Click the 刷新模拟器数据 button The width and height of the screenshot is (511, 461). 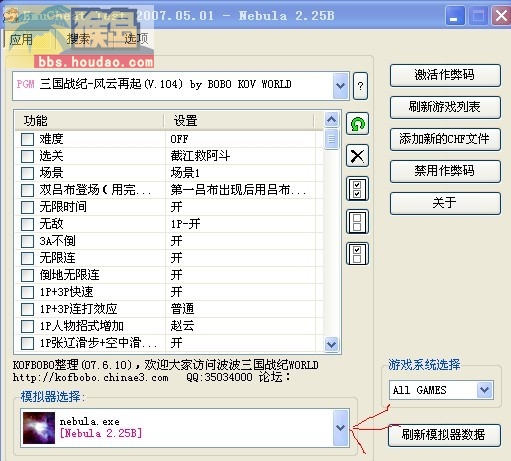[444, 435]
